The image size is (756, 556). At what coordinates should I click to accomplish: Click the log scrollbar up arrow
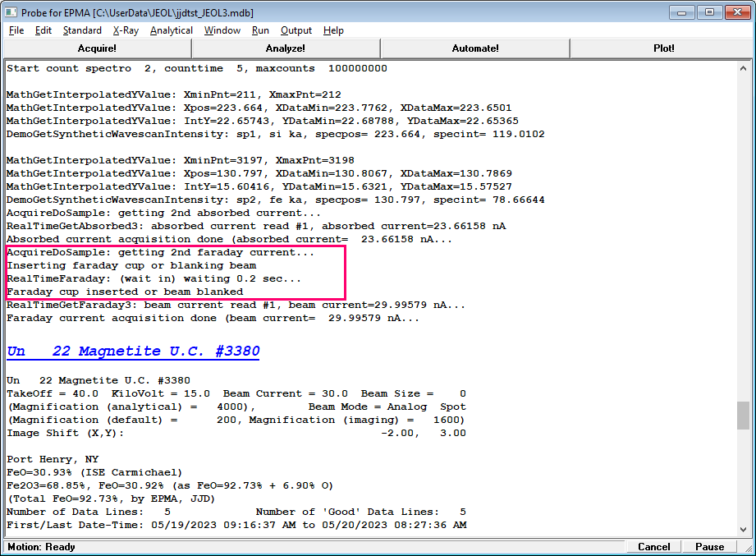(743, 68)
